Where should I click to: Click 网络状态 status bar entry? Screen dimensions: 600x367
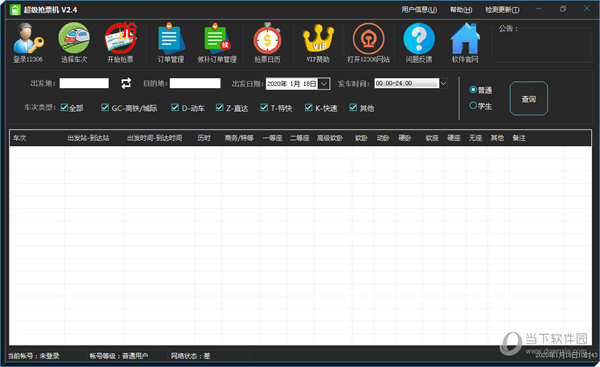click(190, 356)
